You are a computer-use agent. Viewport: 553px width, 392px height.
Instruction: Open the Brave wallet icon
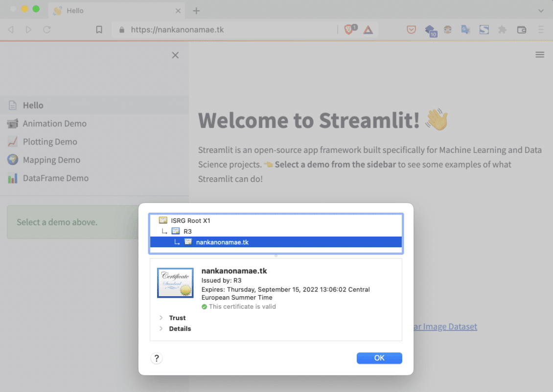click(x=522, y=30)
